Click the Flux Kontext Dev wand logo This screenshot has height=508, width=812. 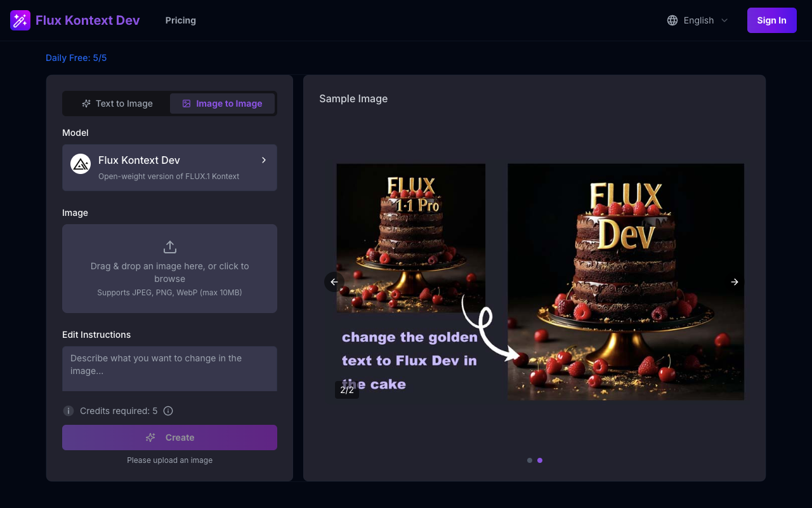point(20,20)
